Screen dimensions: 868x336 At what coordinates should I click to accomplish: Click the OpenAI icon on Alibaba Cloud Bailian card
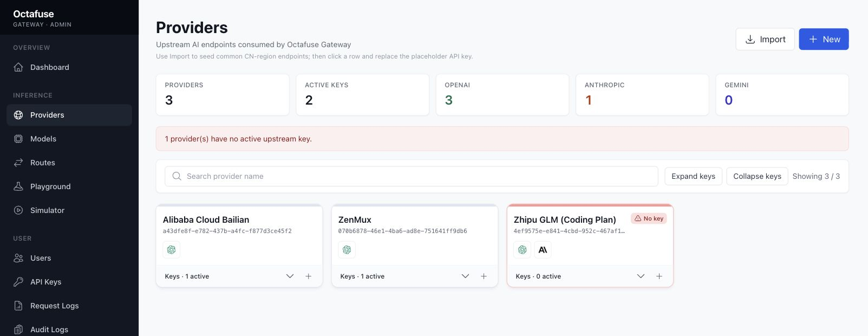tap(172, 250)
